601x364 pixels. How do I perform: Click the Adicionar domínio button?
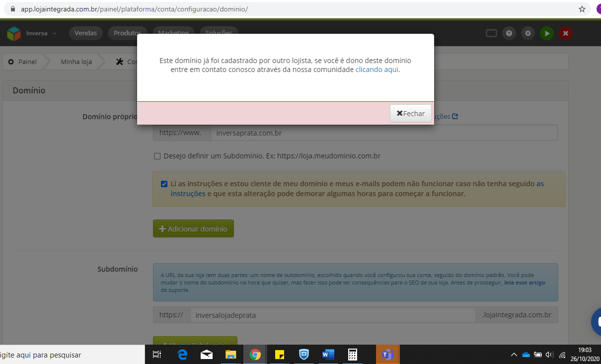(x=193, y=228)
